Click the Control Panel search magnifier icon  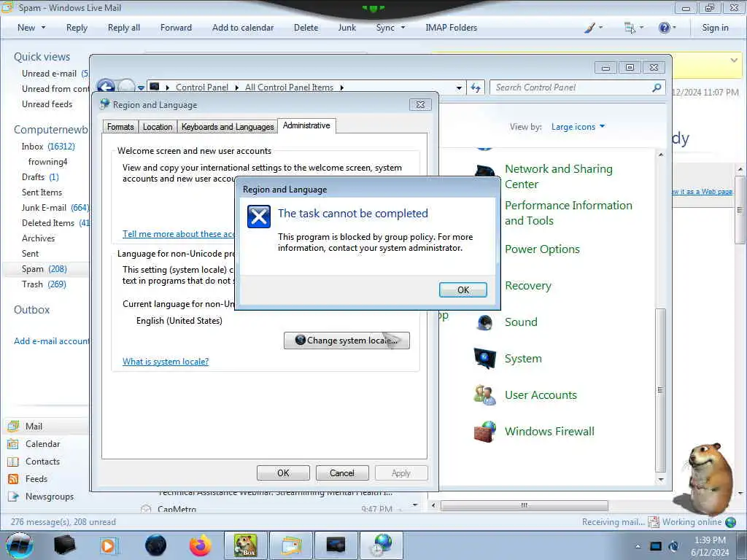point(657,87)
